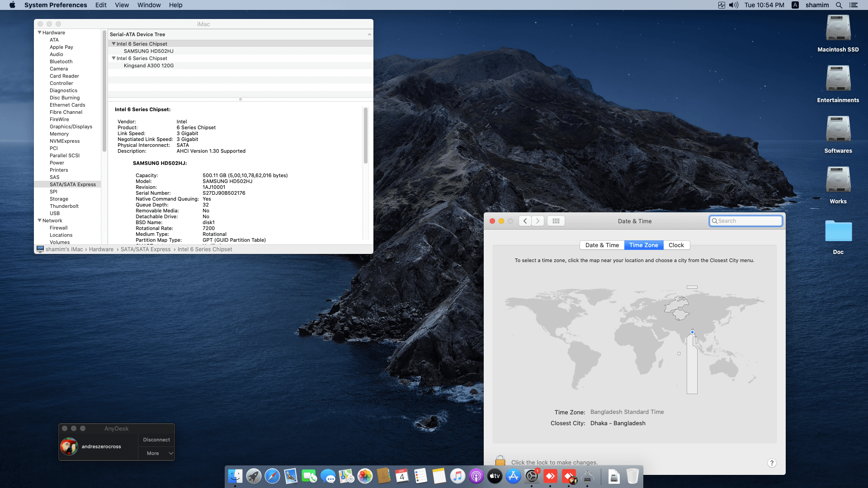The image size is (868, 488).
Task: Open the Window menu
Action: pyautogui.click(x=149, y=5)
